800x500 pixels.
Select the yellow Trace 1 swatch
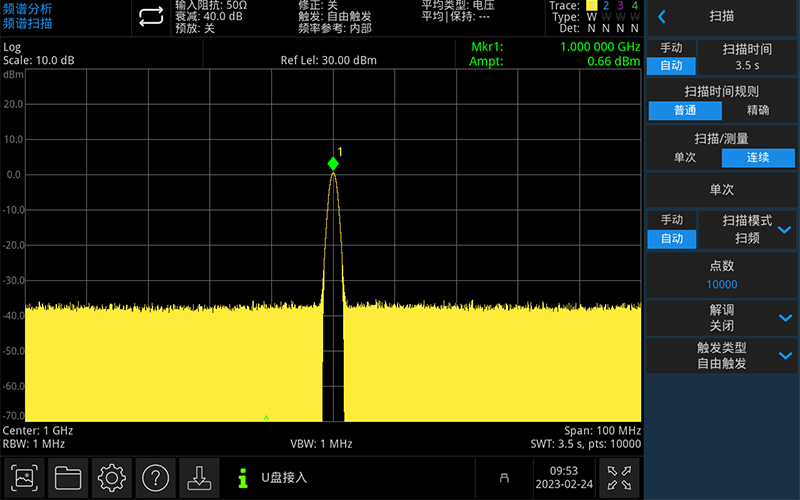tap(590, 6)
